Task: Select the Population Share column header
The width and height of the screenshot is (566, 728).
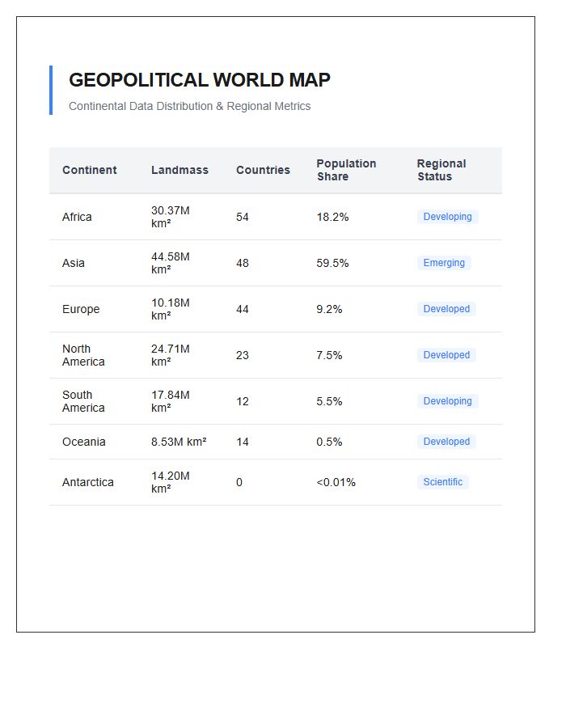Action: [346, 170]
